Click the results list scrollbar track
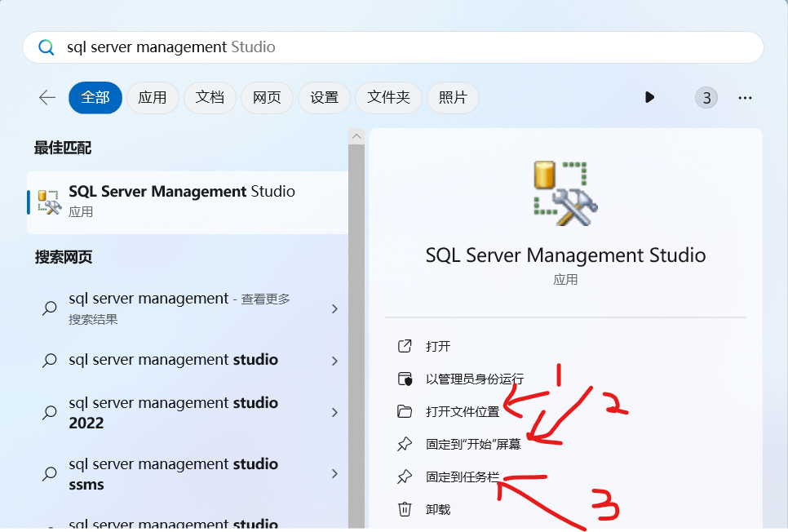Image resolution: width=788 pixels, height=532 pixels. 356,336
